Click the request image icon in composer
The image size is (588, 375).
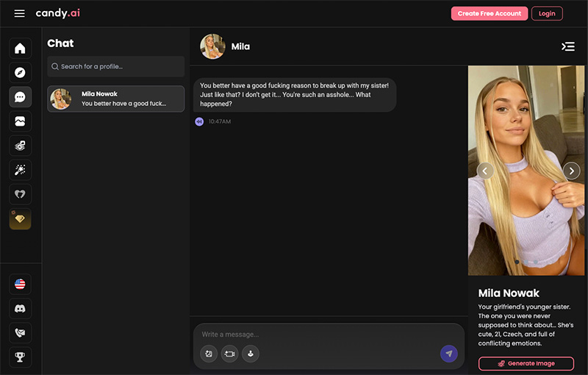point(209,354)
